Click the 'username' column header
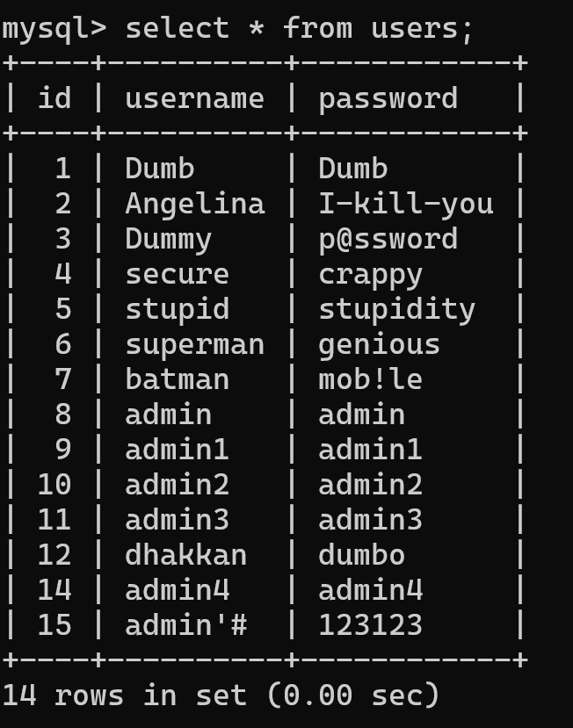 (195, 99)
